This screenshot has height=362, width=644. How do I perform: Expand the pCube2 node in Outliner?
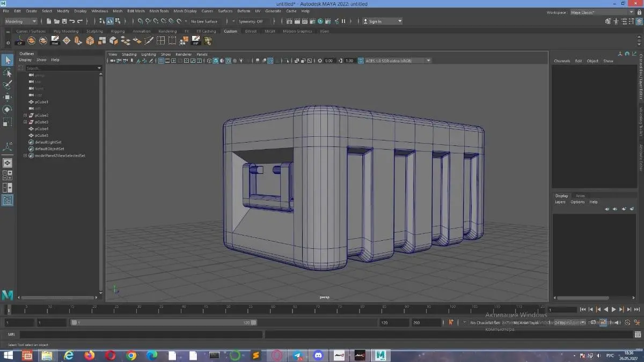25,115
